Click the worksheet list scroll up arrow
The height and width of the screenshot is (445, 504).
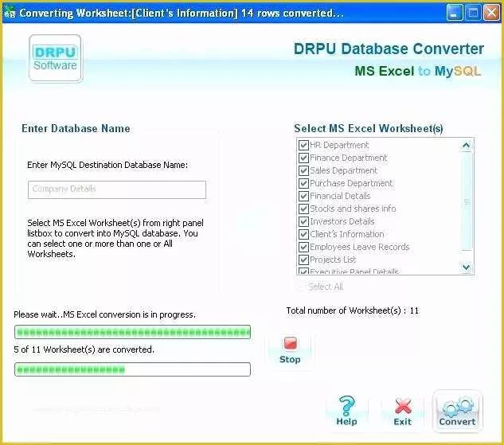(466, 146)
